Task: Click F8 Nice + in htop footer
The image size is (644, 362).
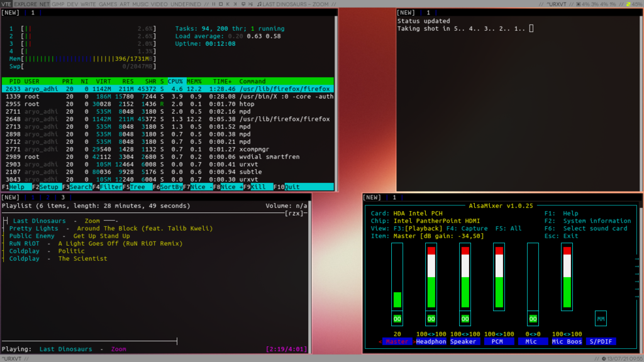Action: pos(228,187)
